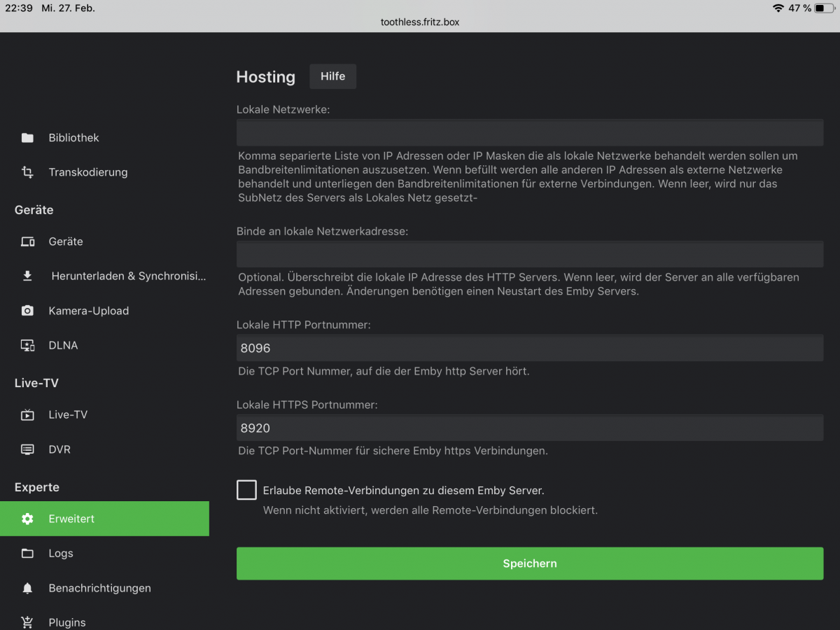Click the Transkodierung crop icon

(27, 172)
